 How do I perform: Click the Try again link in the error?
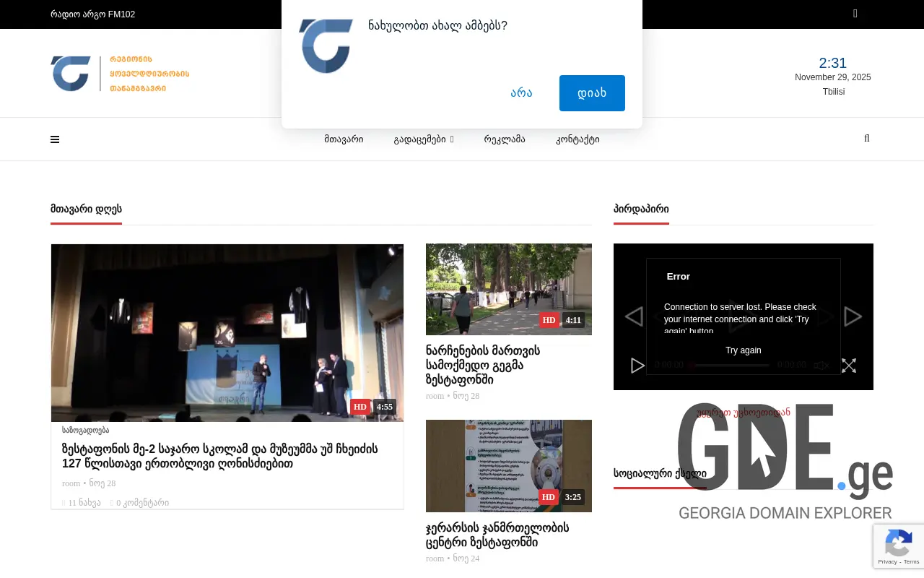click(x=743, y=350)
